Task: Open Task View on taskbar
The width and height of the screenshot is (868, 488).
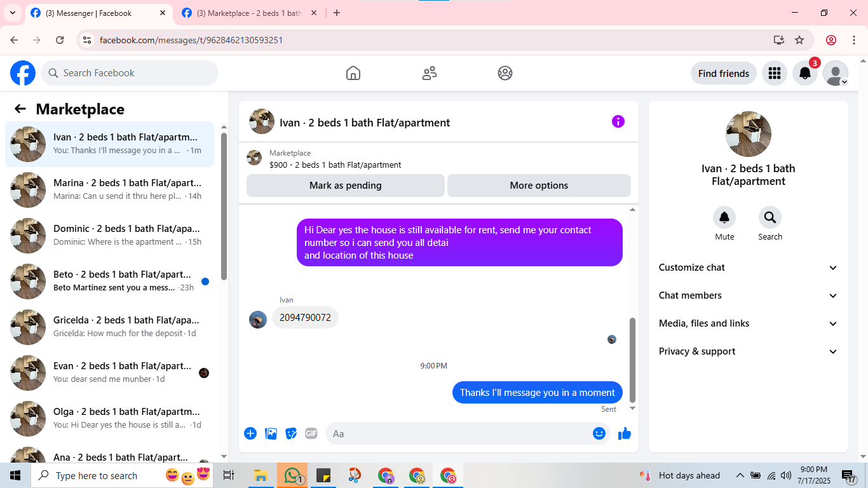Action: point(229,475)
